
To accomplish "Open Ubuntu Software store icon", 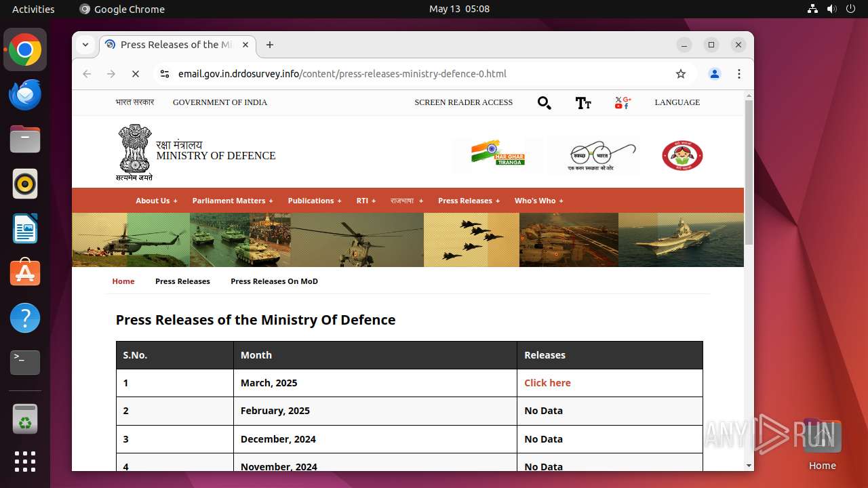I will tap(25, 273).
